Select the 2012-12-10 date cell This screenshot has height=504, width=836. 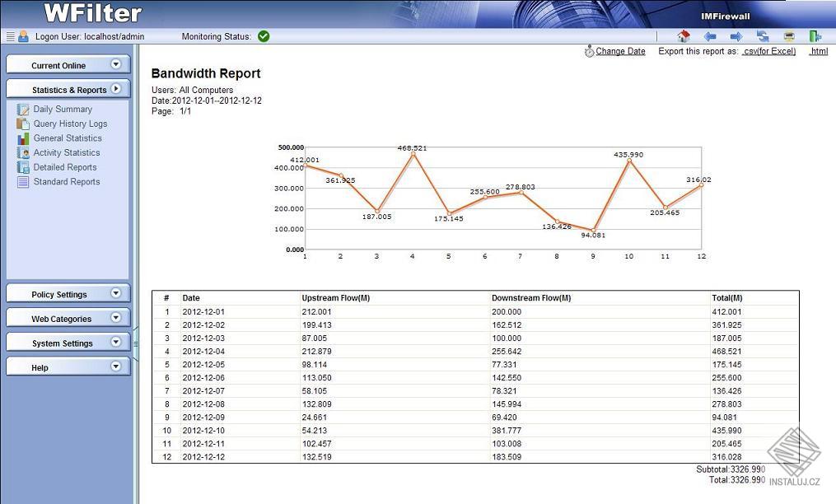click(x=203, y=431)
